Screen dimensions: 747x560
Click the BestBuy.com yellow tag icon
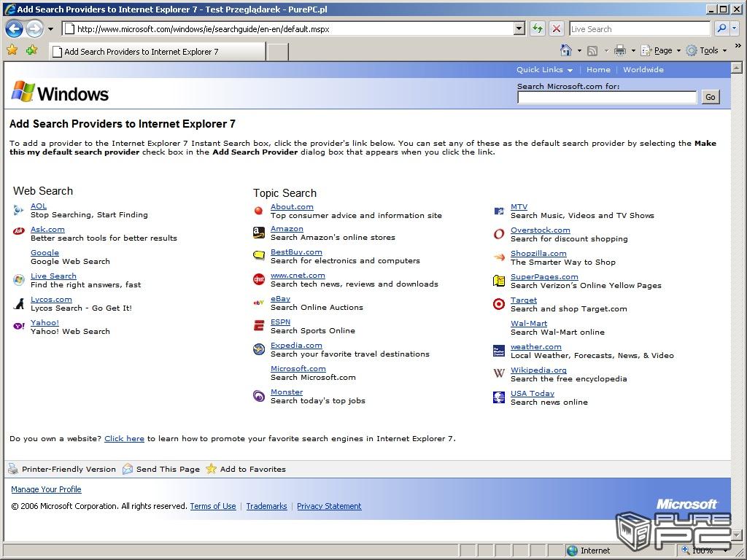(x=259, y=256)
